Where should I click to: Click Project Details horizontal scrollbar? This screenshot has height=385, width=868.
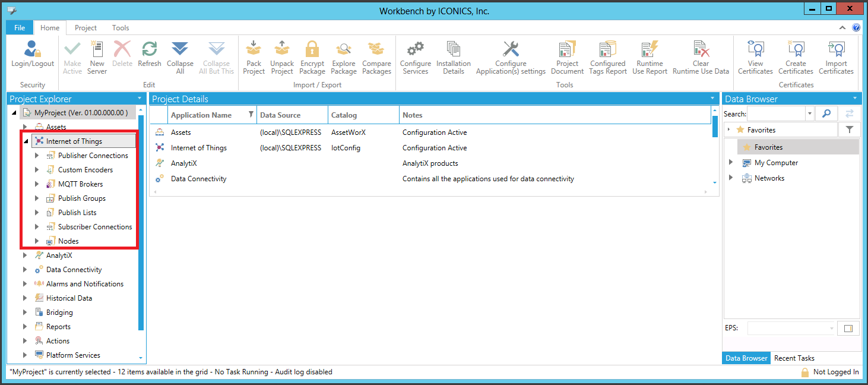[430, 192]
